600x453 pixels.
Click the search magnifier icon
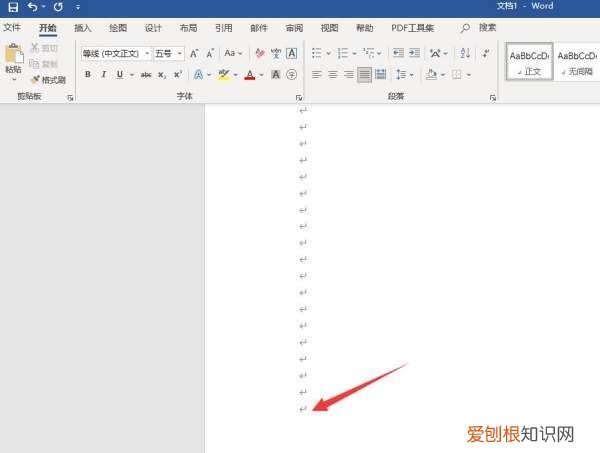pyautogui.click(x=465, y=28)
